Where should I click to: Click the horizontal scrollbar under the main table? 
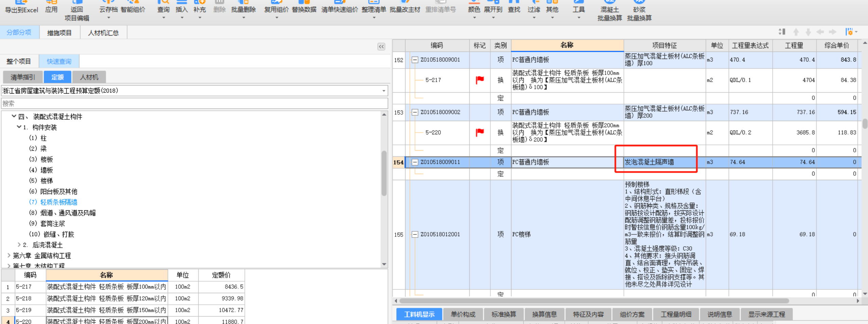pyautogui.click(x=594, y=301)
